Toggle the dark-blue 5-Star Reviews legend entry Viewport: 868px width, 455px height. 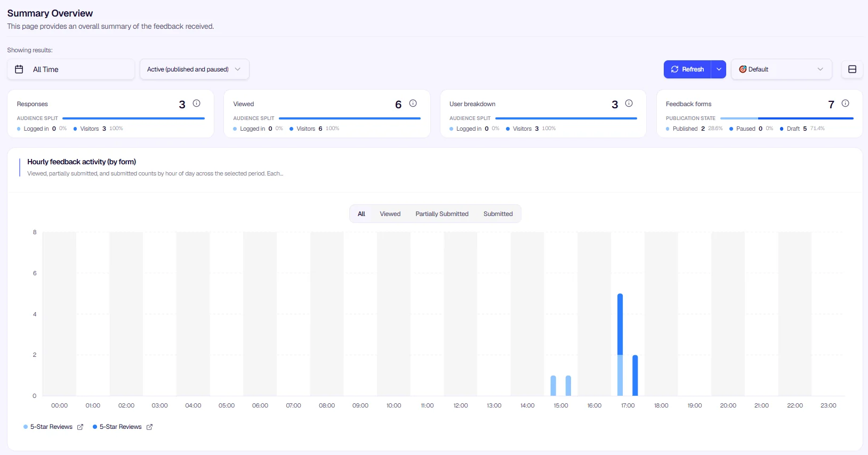coord(117,427)
